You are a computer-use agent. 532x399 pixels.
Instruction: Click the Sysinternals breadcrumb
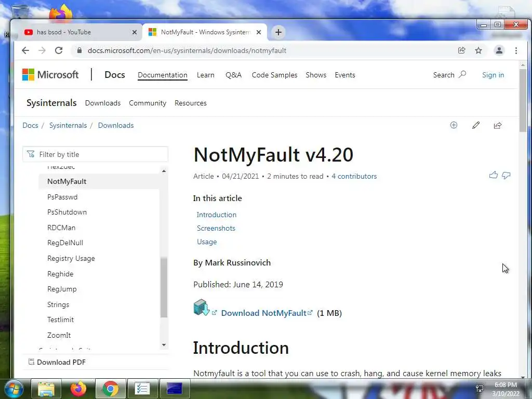tap(68, 125)
